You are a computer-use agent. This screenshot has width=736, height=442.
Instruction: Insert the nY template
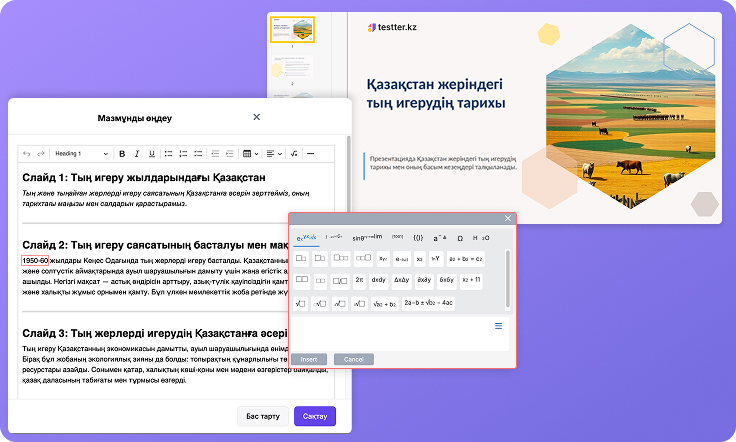click(436, 259)
